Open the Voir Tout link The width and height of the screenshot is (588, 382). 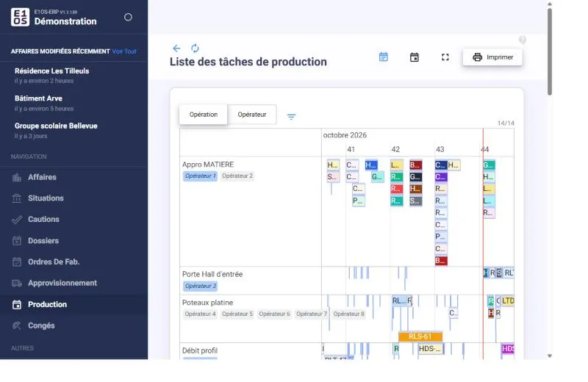click(x=124, y=51)
